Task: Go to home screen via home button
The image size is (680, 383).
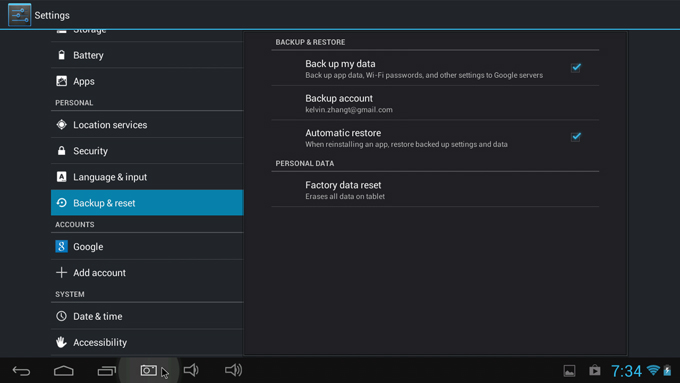Action: [x=64, y=370]
